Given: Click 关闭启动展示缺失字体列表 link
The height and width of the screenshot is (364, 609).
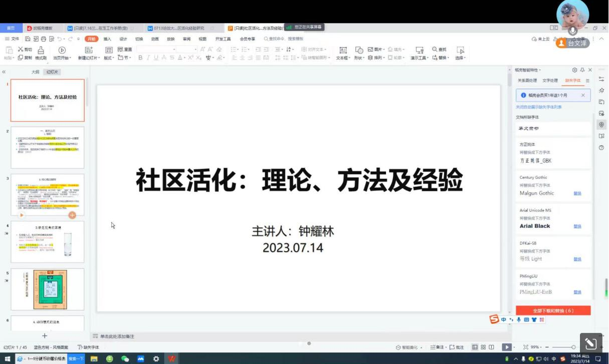Looking at the screenshot, I should 539,107.
